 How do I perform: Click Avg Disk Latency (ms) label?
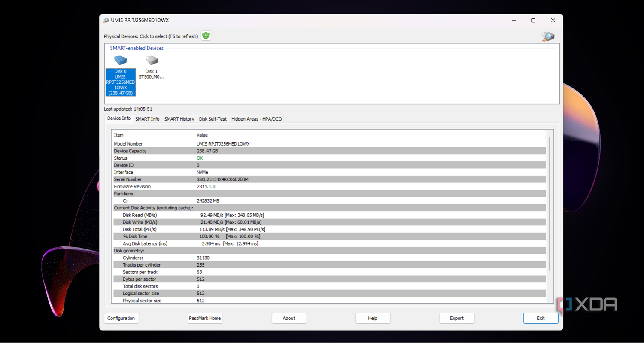click(145, 243)
